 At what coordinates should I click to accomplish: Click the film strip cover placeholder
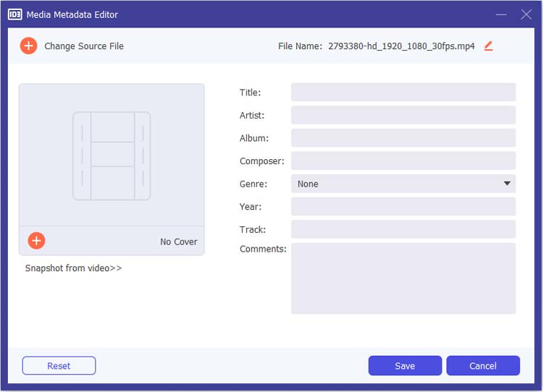tap(111, 155)
